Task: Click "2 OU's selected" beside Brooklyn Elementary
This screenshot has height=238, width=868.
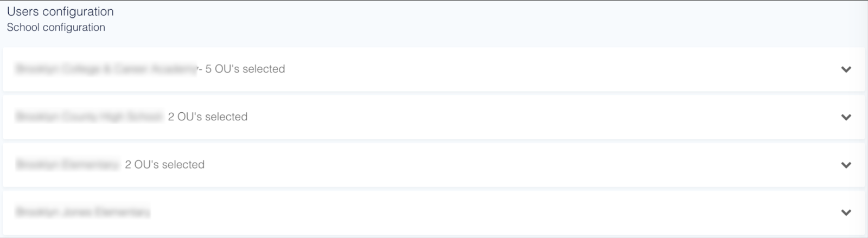Action: coord(164,165)
